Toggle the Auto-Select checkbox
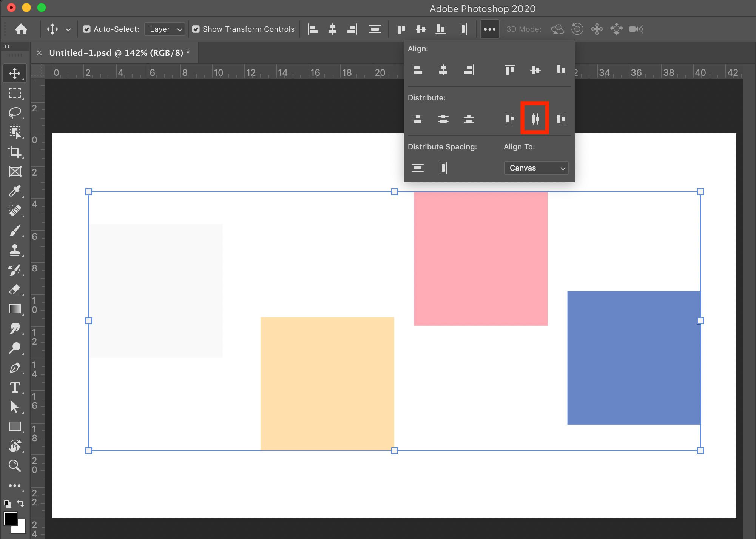 pyautogui.click(x=87, y=29)
